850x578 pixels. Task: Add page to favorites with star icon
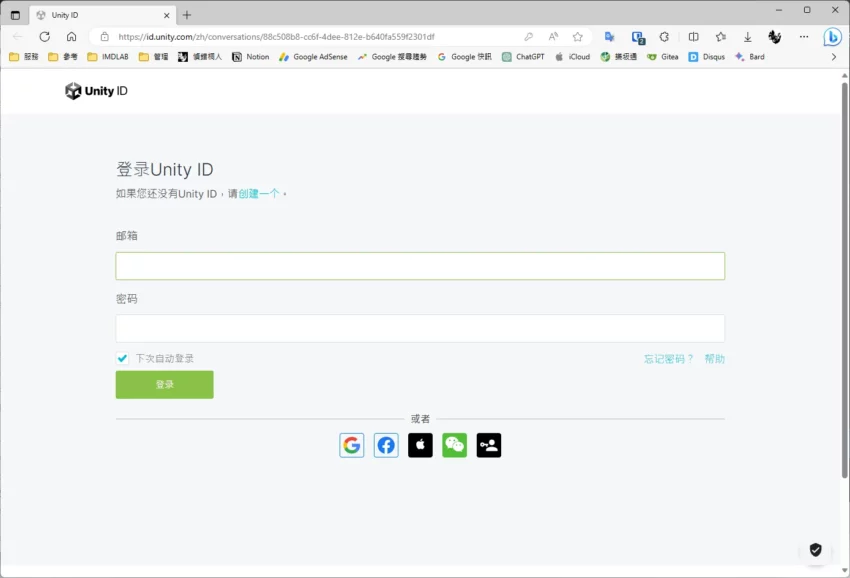[x=577, y=37]
